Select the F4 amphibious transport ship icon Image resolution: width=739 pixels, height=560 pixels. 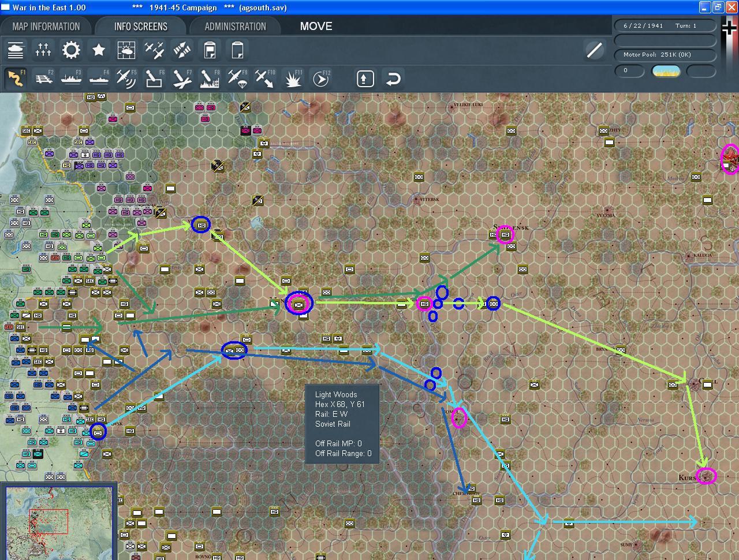99,79
